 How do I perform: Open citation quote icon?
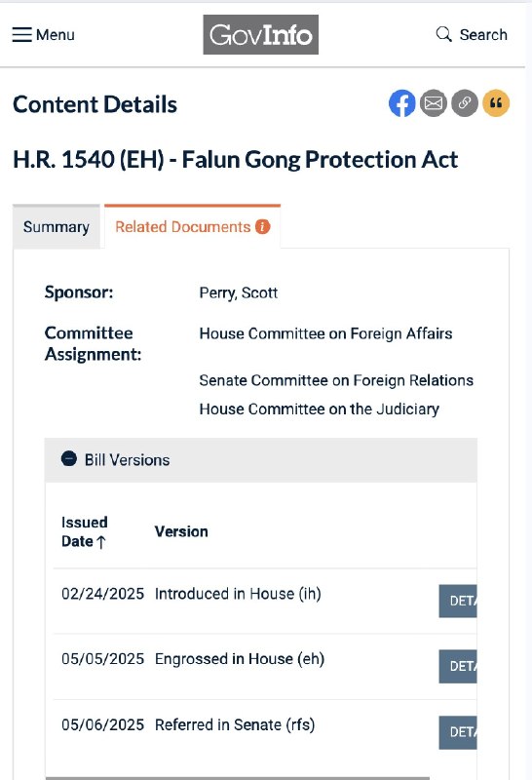(x=496, y=103)
